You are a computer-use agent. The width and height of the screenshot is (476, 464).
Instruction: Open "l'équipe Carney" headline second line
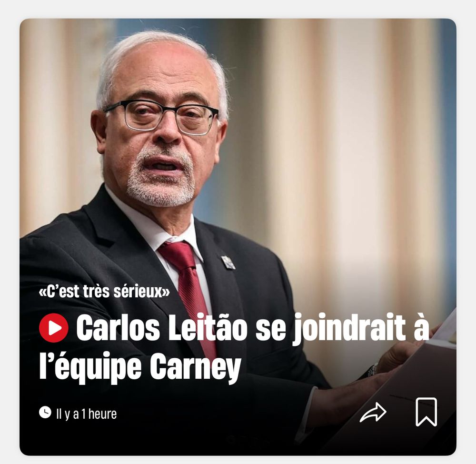coord(140,365)
